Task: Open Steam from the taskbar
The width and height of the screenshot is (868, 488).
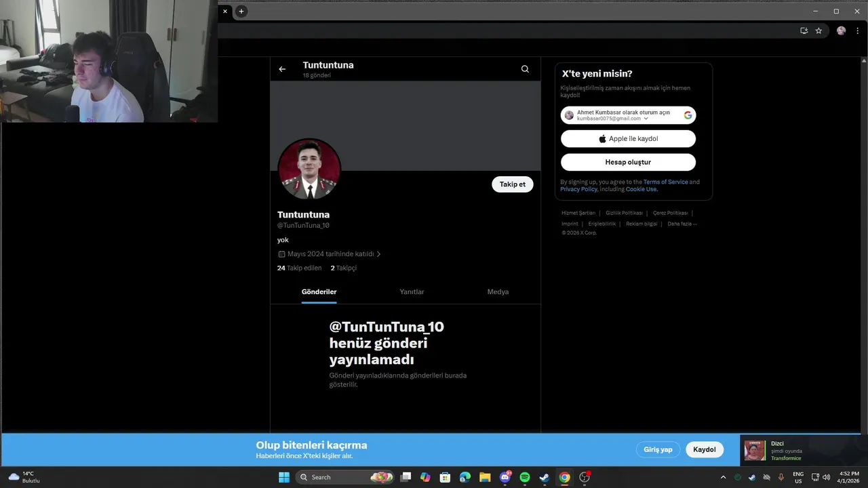Action: (545, 477)
